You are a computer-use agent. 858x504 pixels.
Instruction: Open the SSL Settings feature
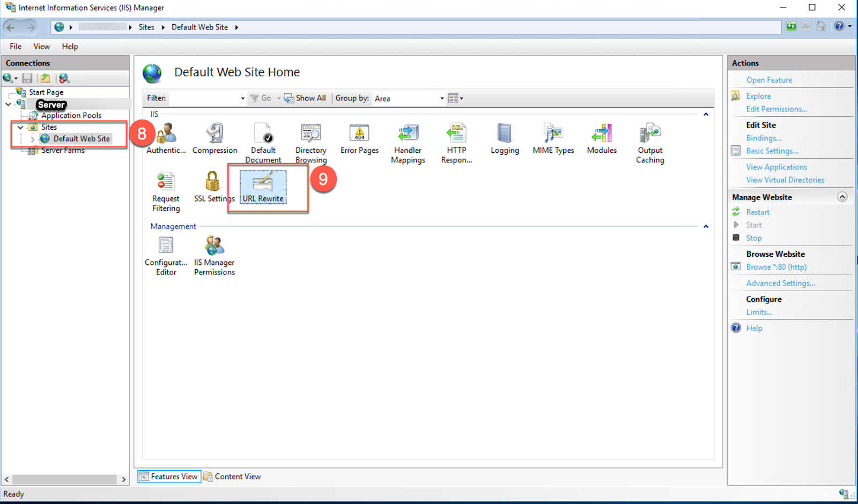point(214,187)
